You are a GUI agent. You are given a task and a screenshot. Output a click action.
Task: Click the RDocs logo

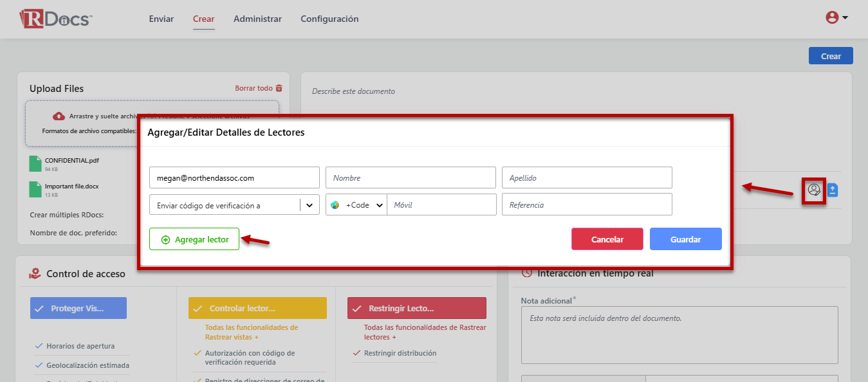(56, 19)
